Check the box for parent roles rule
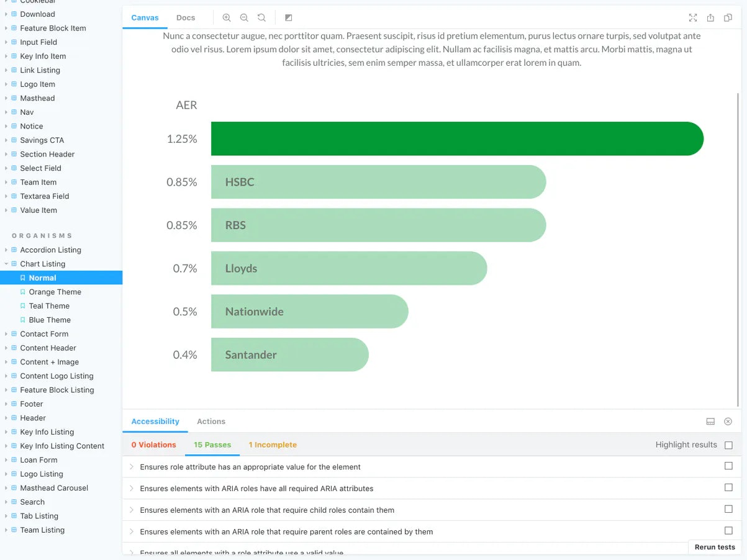Screen dimensions: 747x560 728,531
